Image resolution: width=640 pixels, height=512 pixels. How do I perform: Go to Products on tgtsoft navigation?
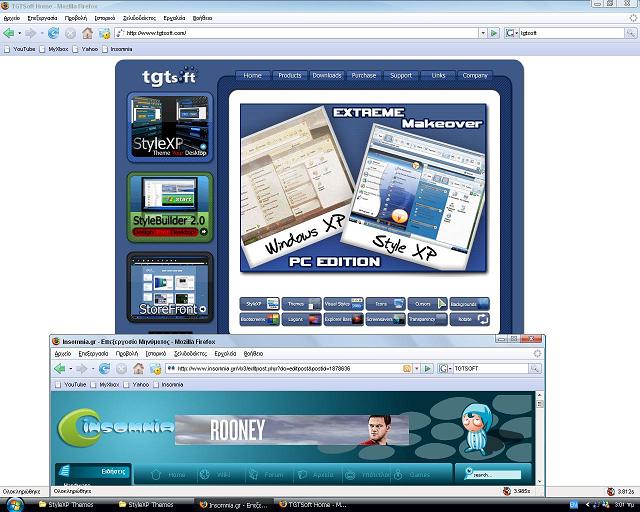(290, 76)
